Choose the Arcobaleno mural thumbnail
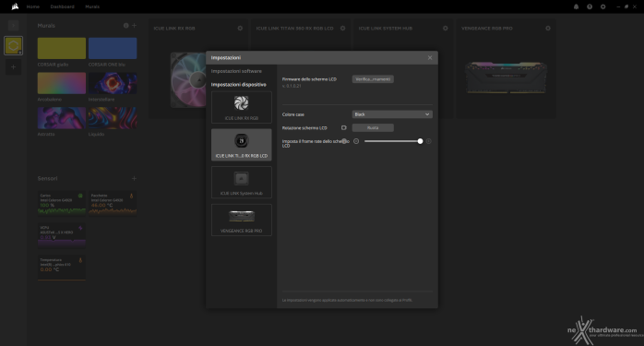 click(x=62, y=83)
